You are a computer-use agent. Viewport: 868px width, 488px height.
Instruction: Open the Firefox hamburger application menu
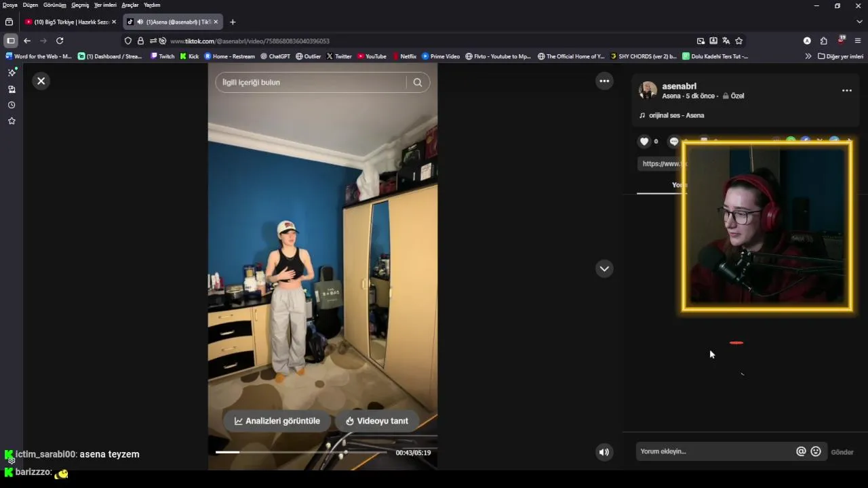coord(858,41)
